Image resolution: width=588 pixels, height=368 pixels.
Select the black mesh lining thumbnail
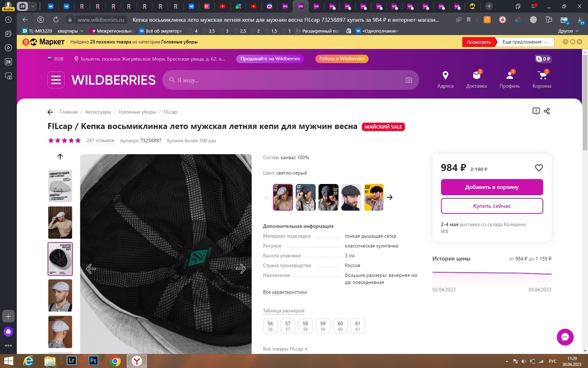(60, 259)
